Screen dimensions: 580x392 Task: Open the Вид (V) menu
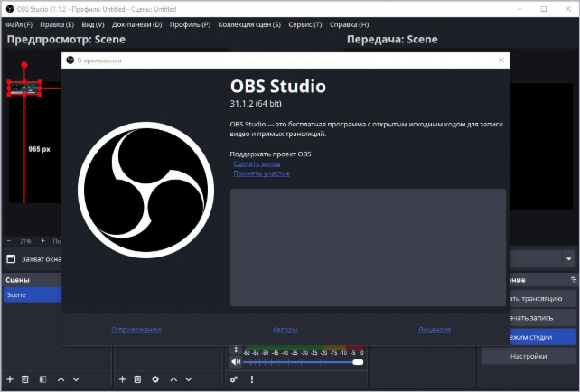(x=93, y=24)
